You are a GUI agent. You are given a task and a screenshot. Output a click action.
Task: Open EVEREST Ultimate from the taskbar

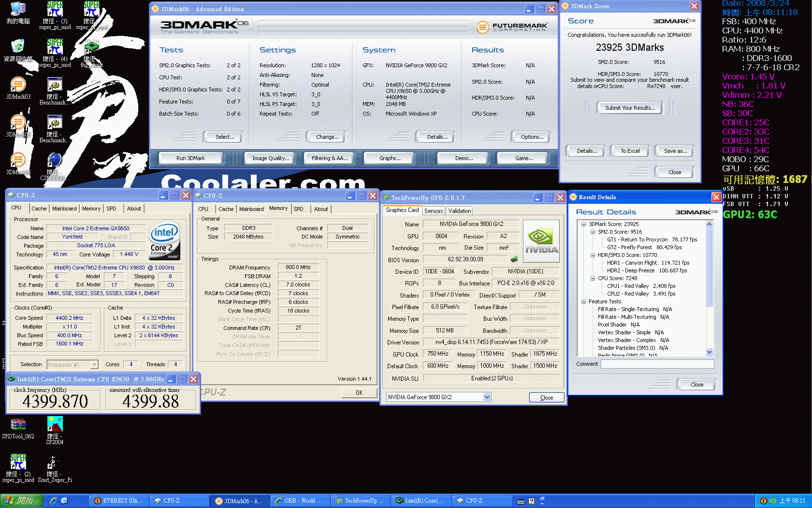[118, 501]
